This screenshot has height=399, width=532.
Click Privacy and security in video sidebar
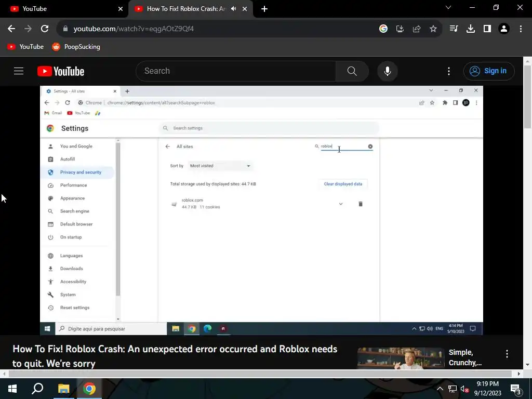tap(77, 172)
